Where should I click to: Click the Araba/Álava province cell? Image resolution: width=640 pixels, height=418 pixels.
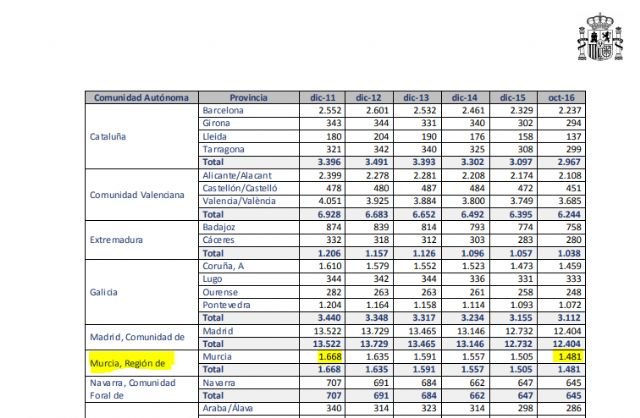[230, 410]
